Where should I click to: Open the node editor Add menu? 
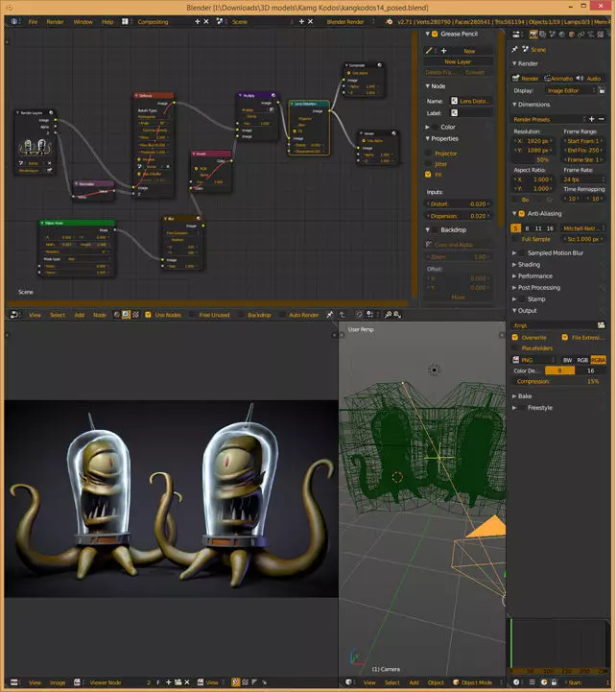[x=80, y=315]
